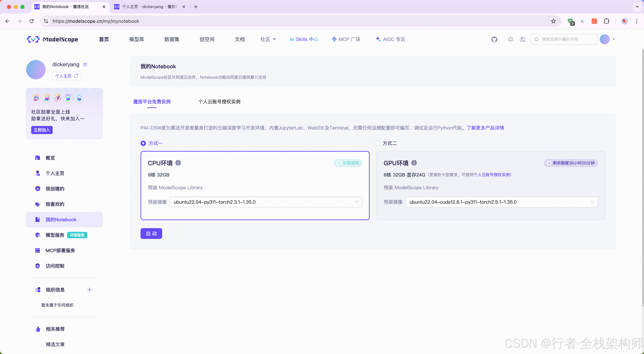Open the GPU 预装镜像 dropdown
The width and height of the screenshot is (644, 354).
click(x=502, y=202)
